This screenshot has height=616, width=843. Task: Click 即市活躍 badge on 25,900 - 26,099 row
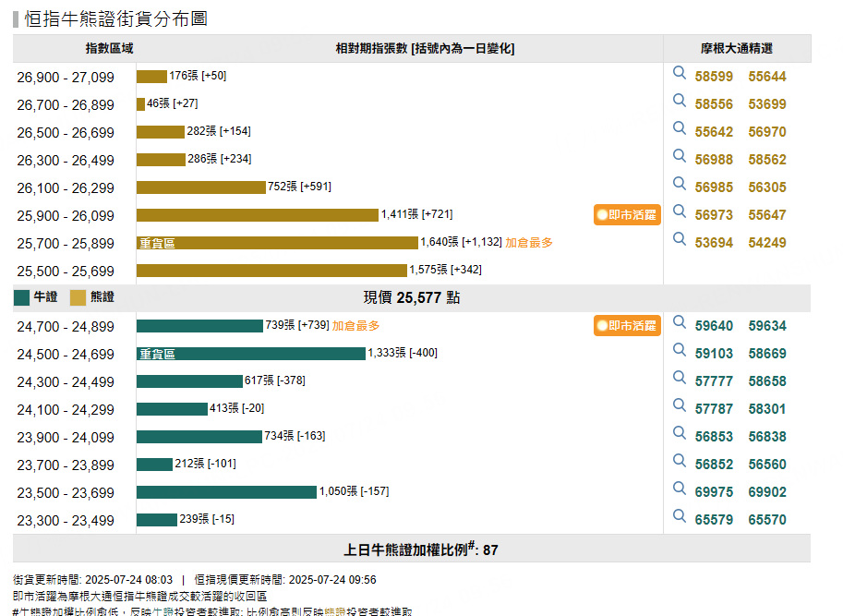(x=627, y=215)
